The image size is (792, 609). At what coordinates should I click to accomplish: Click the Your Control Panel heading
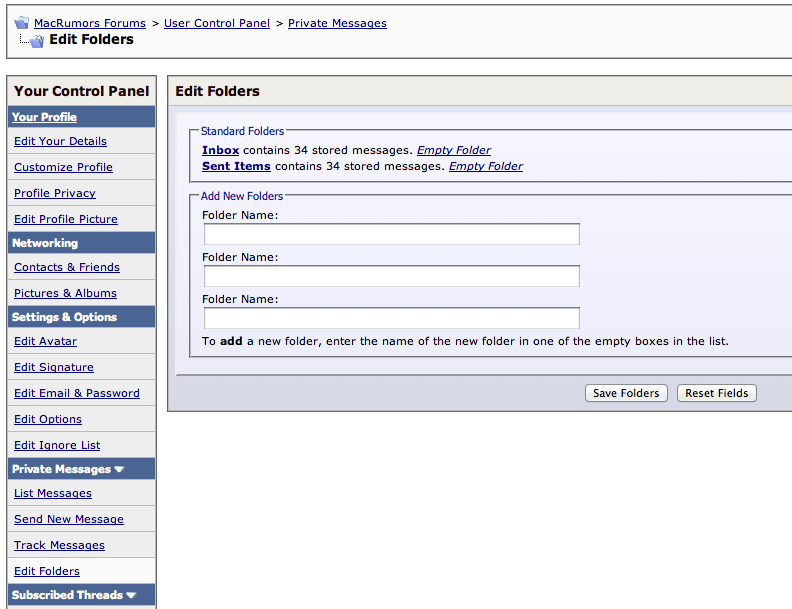pos(81,91)
